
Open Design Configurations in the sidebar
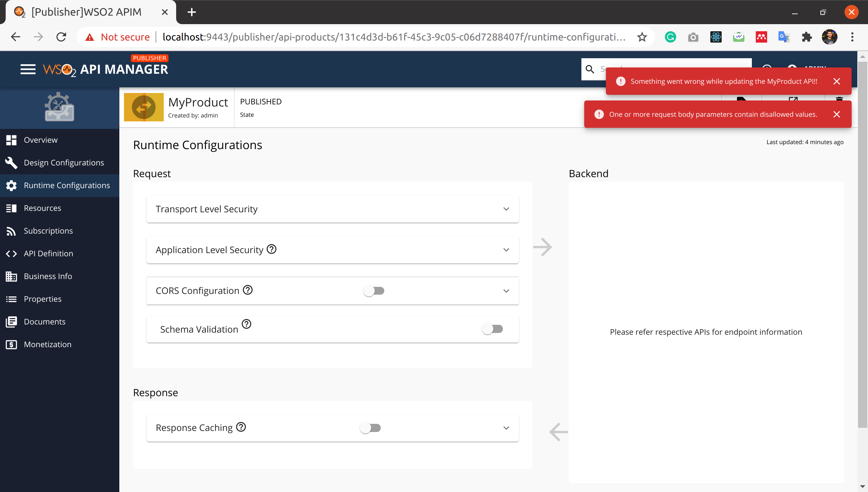pos(60,163)
